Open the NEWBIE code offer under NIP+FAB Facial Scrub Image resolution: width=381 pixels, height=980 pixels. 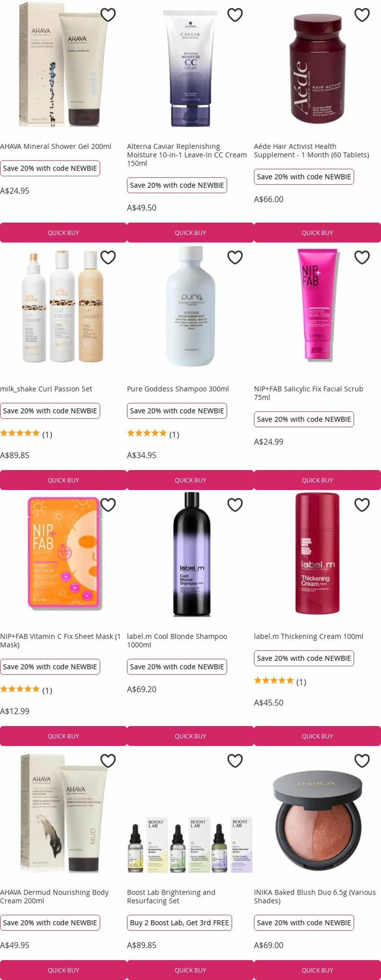tap(304, 419)
